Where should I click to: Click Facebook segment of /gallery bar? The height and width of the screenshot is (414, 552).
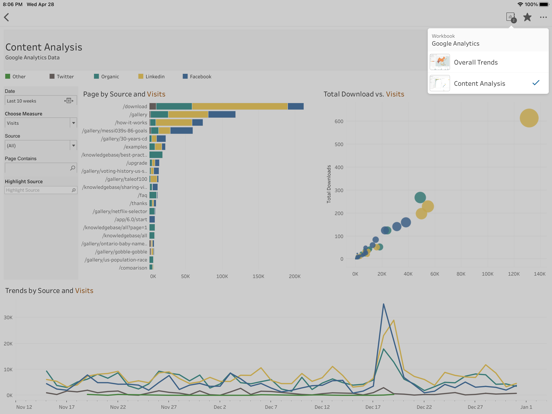tap(222, 114)
